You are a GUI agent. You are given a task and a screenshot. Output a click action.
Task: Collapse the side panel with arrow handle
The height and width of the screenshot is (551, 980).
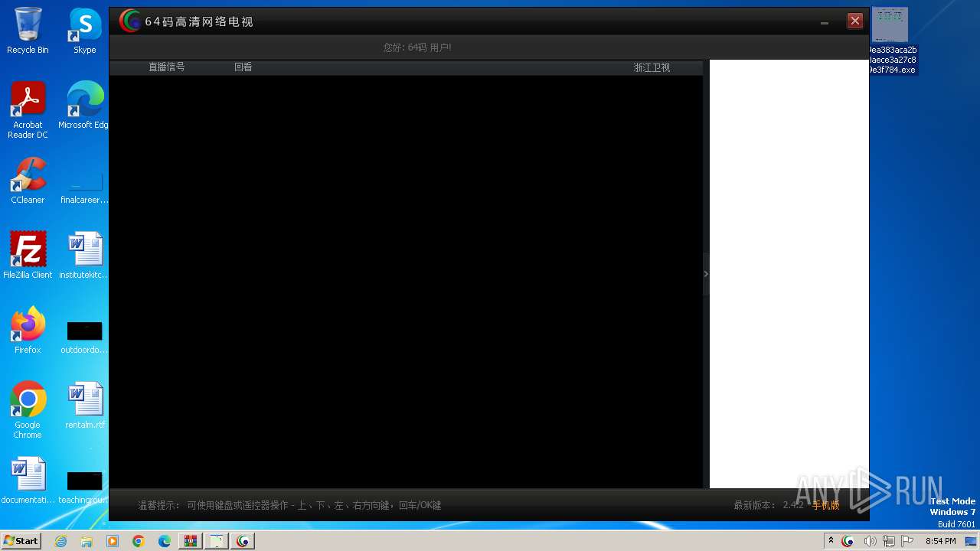(706, 274)
